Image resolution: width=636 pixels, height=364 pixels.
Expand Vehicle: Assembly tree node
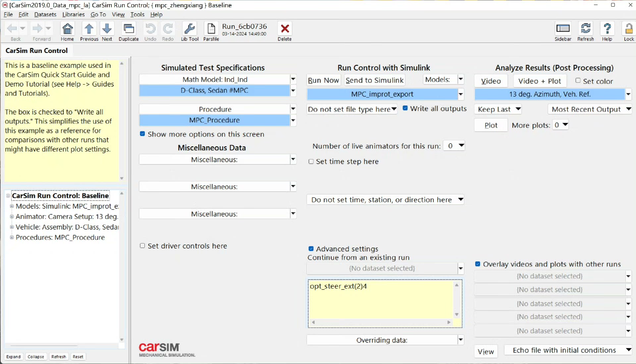pyautogui.click(x=12, y=227)
